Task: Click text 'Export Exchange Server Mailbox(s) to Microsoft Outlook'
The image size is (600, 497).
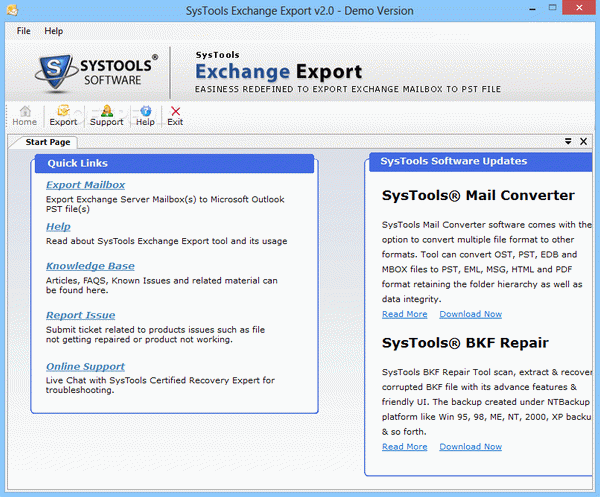Action: [x=165, y=199]
